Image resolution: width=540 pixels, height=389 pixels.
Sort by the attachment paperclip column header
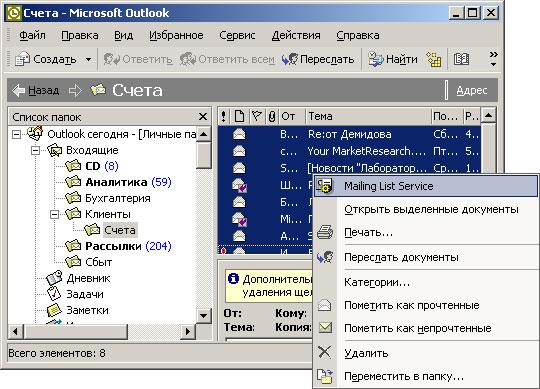[272, 116]
